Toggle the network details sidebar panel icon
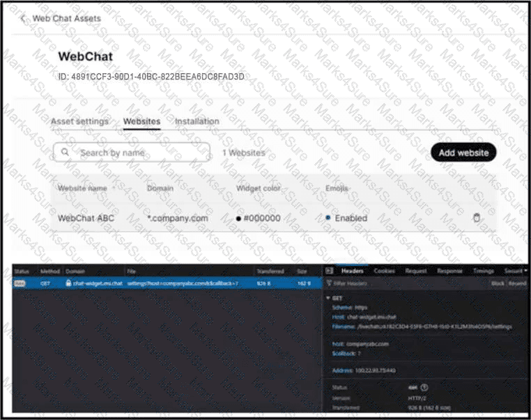Image resolution: width=531 pixels, height=420 pixels. pyautogui.click(x=329, y=271)
